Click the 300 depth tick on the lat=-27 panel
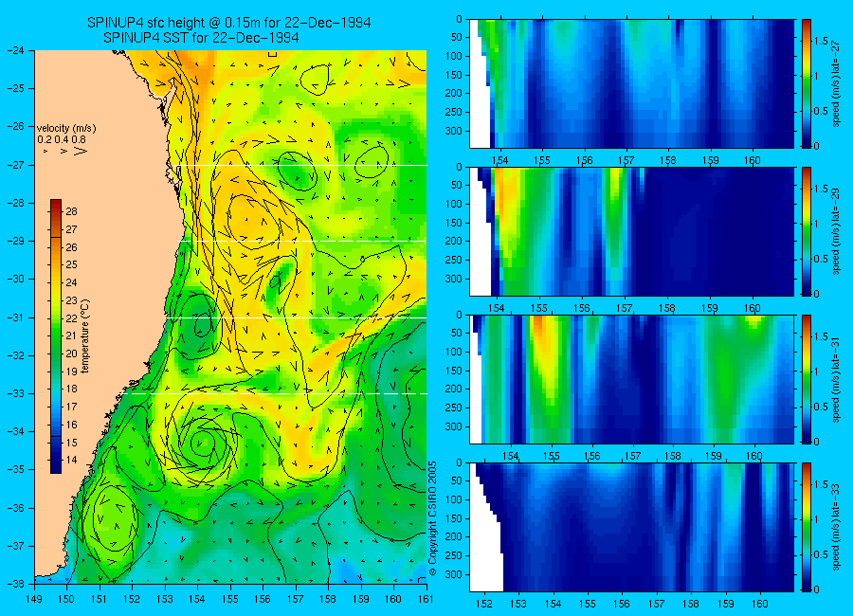853x616 pixels. [454, 131]
